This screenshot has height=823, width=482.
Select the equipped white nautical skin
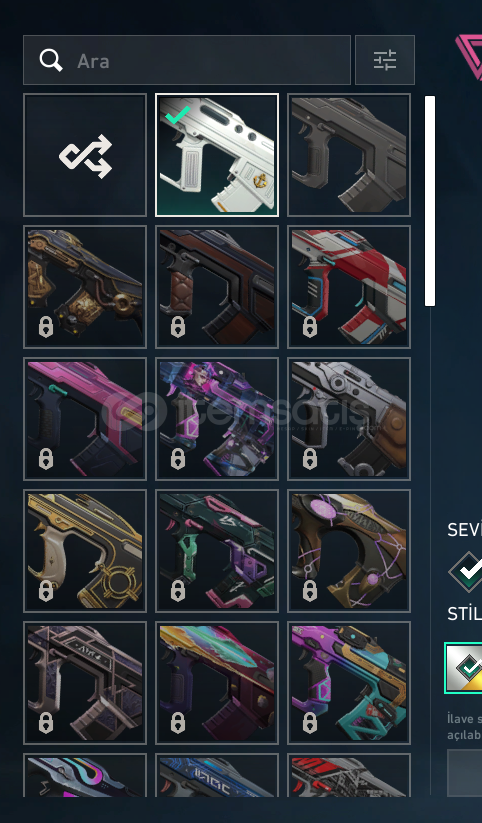coord(217,155)
